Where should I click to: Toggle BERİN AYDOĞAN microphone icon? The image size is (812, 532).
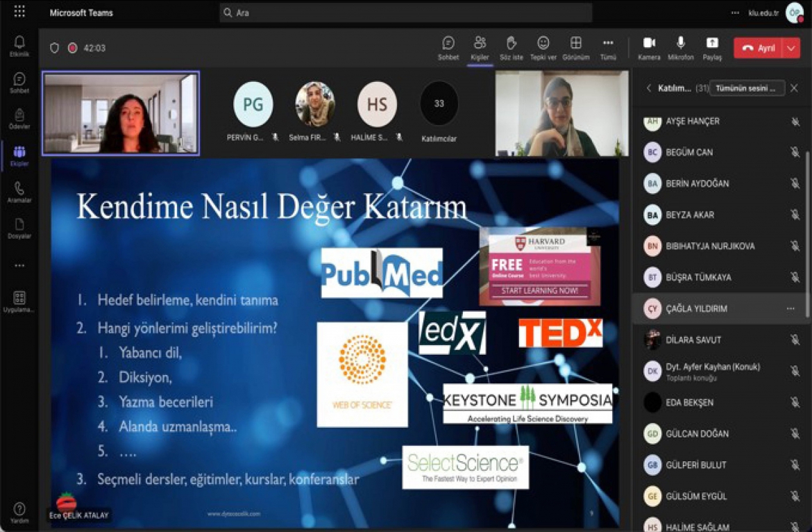coord(795,183)
